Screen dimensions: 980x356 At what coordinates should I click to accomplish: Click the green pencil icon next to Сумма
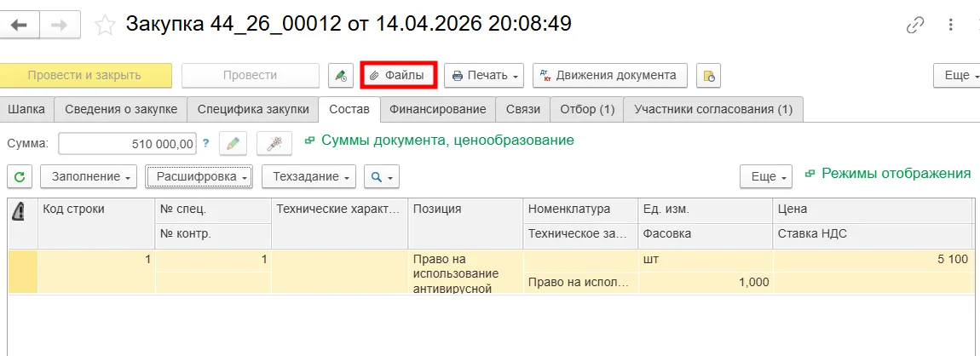pos(233,144)
